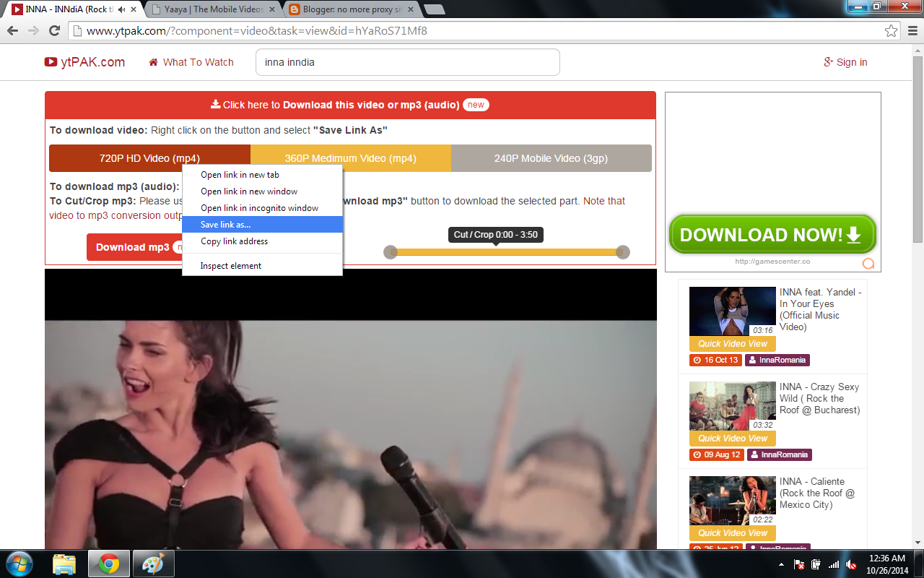Click the middle of the crop slider track
This screenshot has height=578, width=924.
pos(507,252)
